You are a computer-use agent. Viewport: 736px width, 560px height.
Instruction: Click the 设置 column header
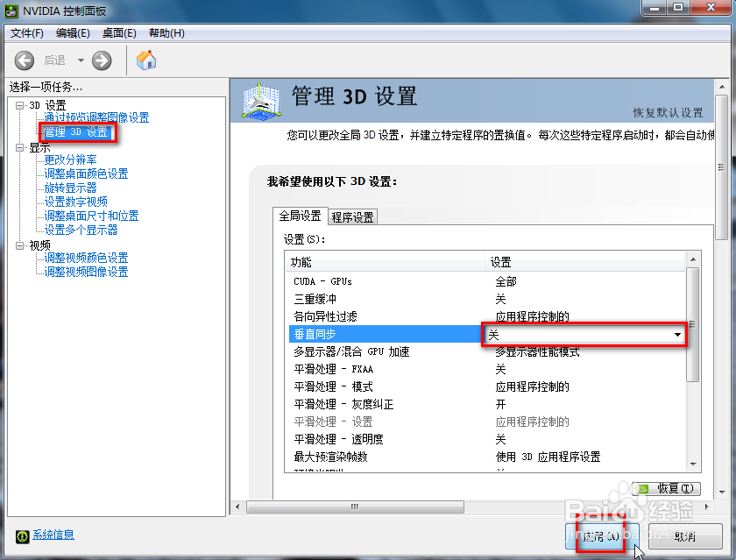pyautogui.click(x=585, y=262)
